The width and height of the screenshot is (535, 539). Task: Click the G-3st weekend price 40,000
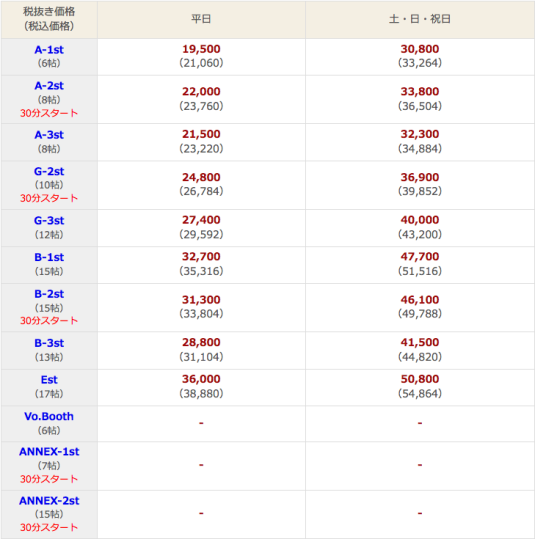click(x=420, y=220)
